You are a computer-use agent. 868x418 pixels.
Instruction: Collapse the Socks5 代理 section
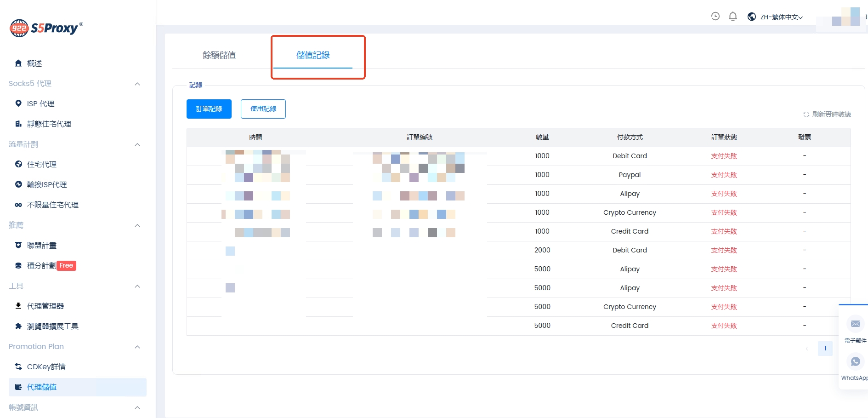[x=137, y=84]
